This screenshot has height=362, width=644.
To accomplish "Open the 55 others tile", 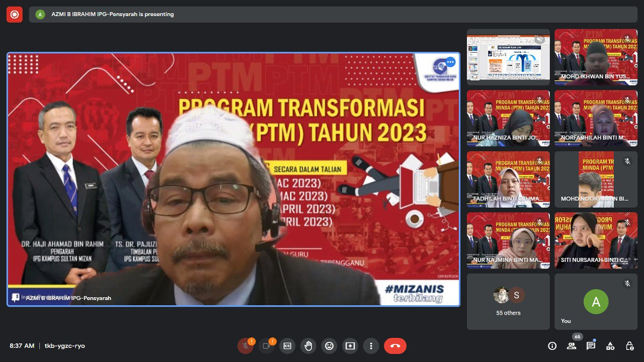I will (x=508, y=302).
